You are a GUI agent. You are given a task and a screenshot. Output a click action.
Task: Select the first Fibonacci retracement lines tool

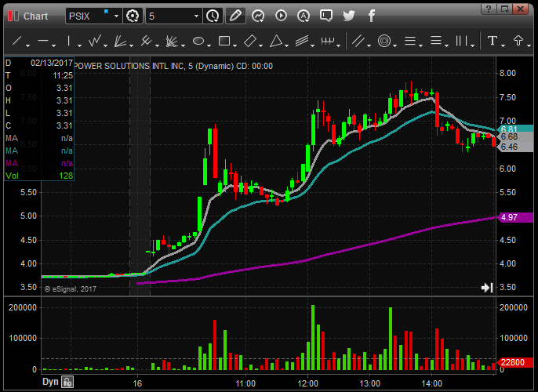(x=410, y=41)
